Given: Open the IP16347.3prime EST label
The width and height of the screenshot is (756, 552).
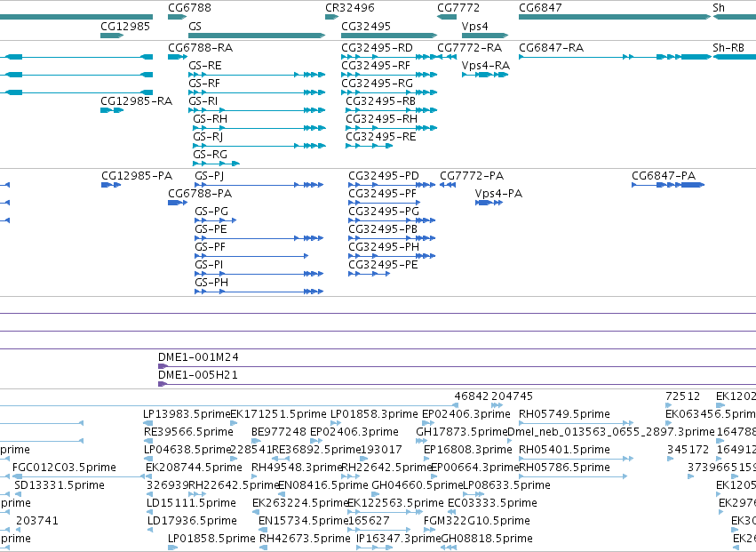Looking at the screenshot, I should pos(399,539).
